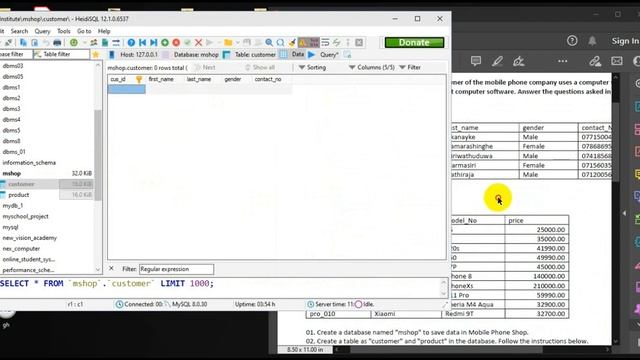This screenshot has height=360, width=640.
Task: Open the Filter dropdown
Action: point(410,67)
